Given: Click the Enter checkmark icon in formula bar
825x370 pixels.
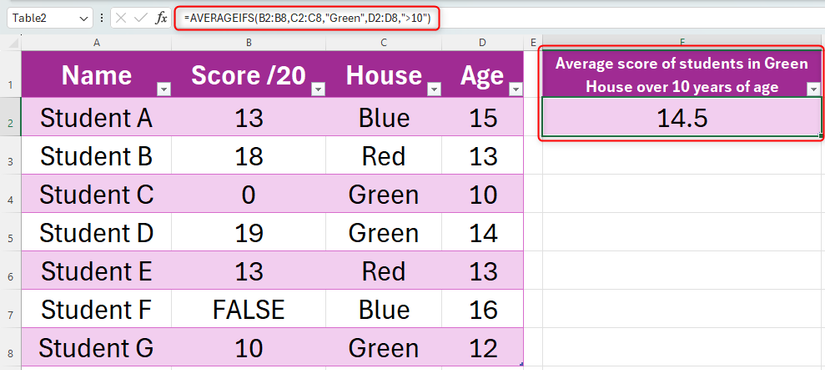Looking at the screenshot, I should tap(140, 18).
